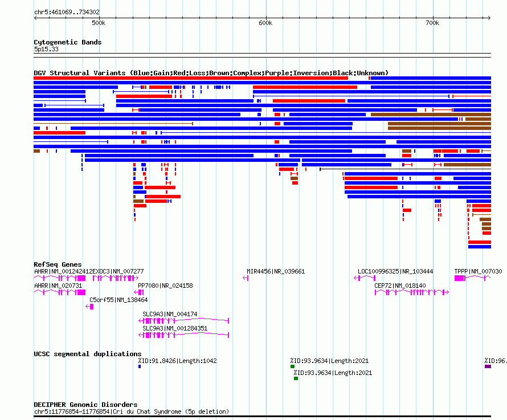Select the MIR4456|NR_039661 gene label
The width and height of the screenshot is (507, 420).
276,271
